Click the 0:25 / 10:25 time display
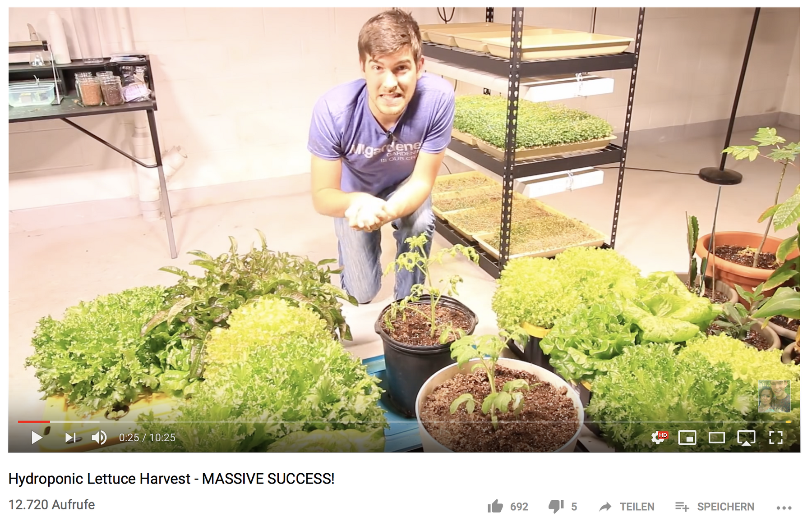This screenshot has width=812, height=526. pyautogui.click(x=147, y=438)
